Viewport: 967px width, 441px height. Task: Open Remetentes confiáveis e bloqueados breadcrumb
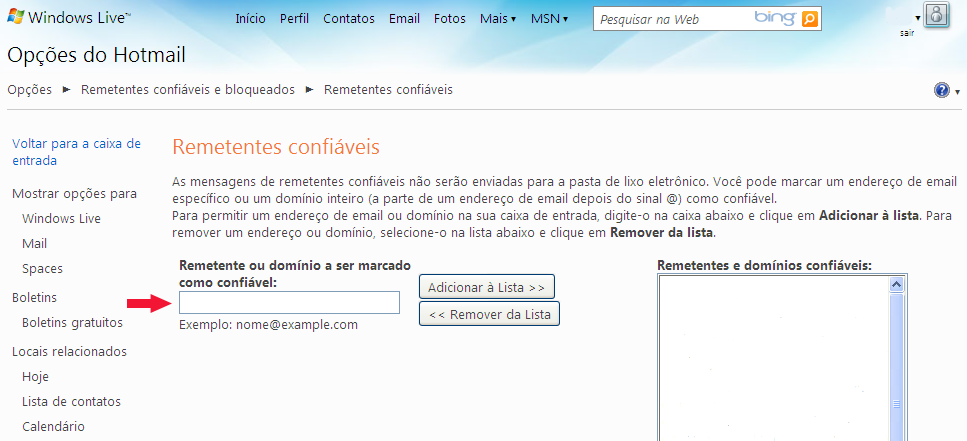pos(188,90)
